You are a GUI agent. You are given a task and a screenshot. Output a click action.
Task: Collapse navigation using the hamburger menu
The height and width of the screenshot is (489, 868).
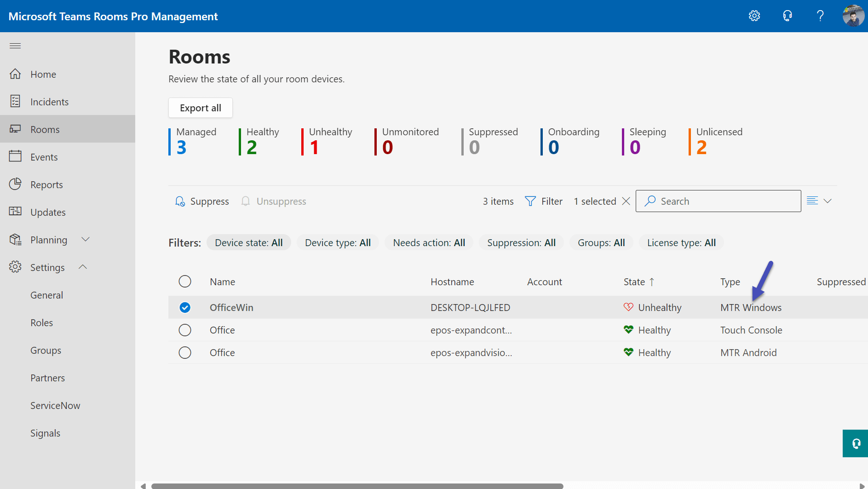[15, 45]
